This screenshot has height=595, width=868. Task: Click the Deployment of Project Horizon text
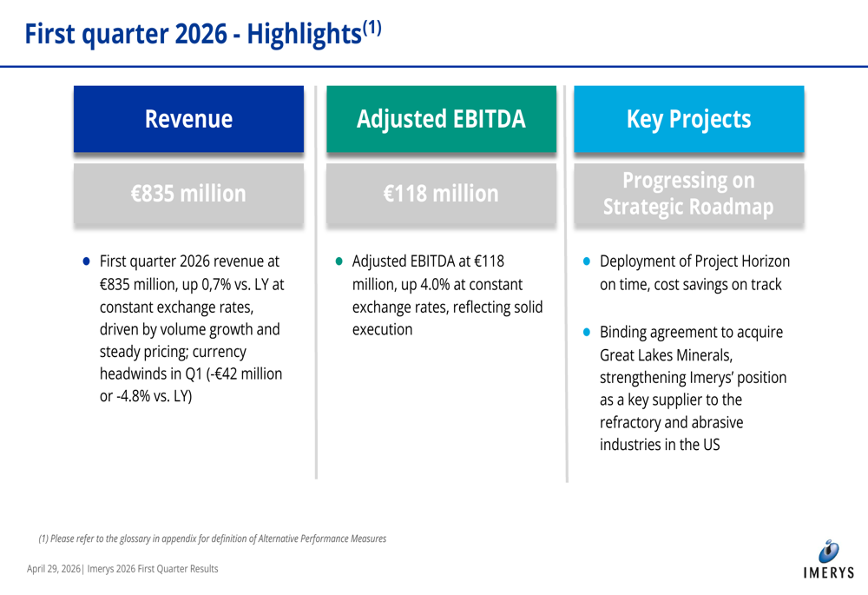[694, 272]
